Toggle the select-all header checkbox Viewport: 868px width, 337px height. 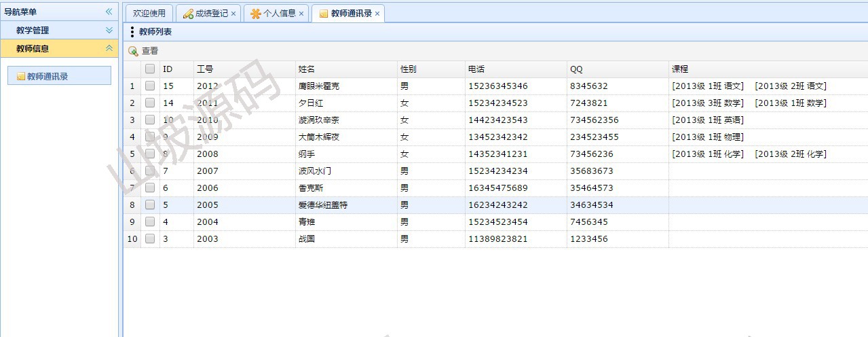coord(150,69)
